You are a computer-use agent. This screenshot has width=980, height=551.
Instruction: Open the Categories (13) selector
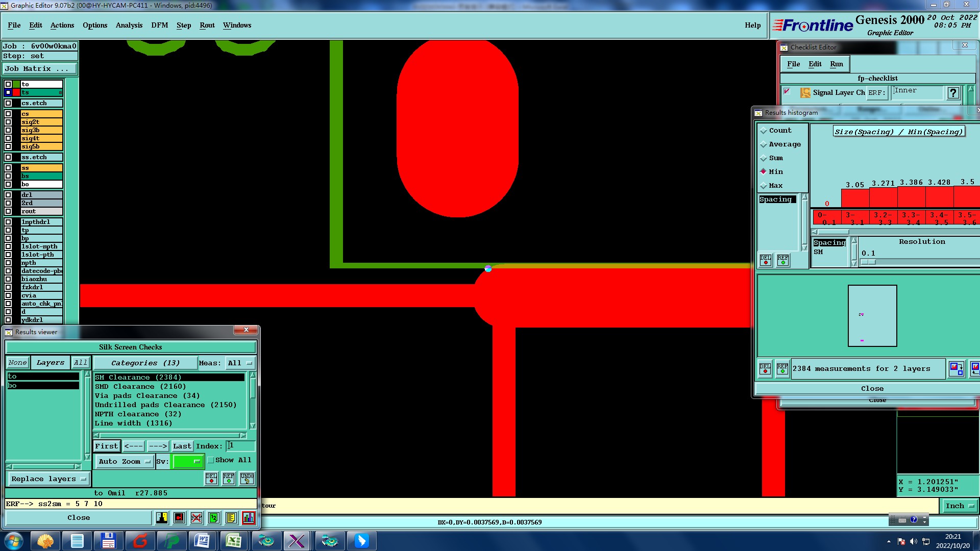coord(145,363)
